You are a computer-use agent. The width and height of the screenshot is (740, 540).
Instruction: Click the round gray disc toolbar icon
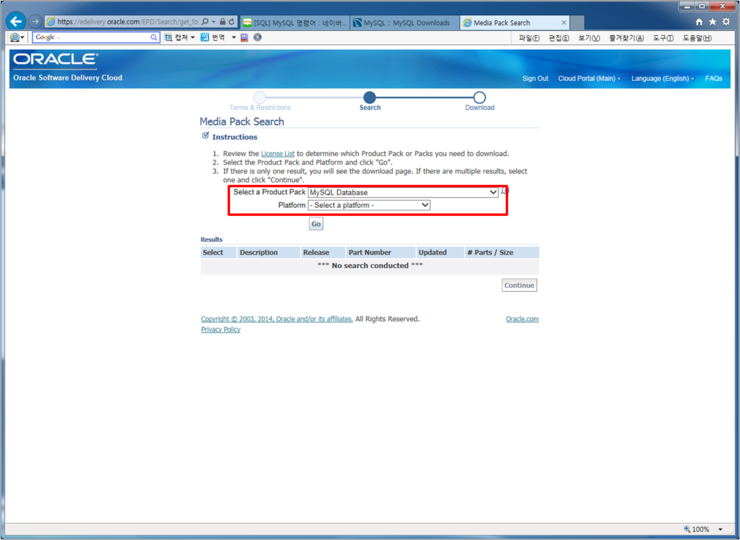(257, 37)
